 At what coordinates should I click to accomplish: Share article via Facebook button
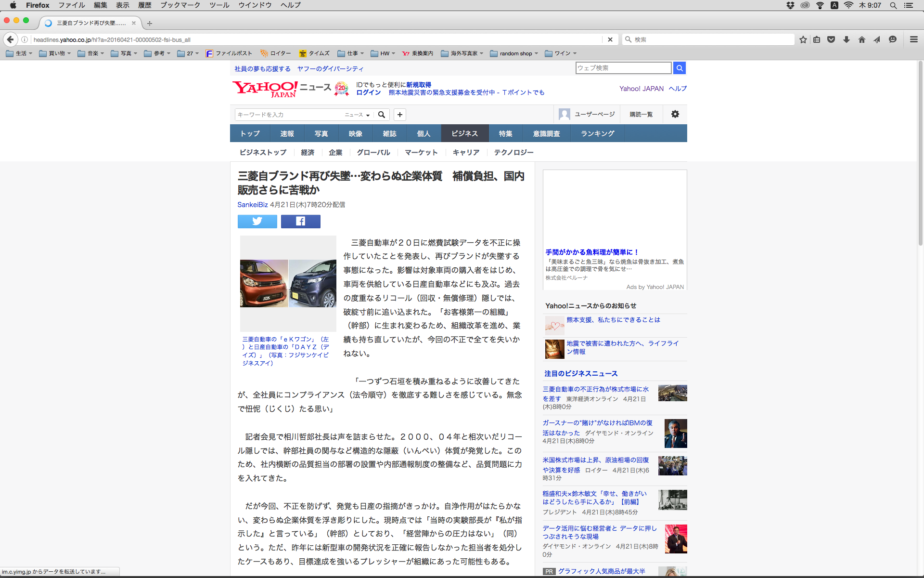point(300,221)
